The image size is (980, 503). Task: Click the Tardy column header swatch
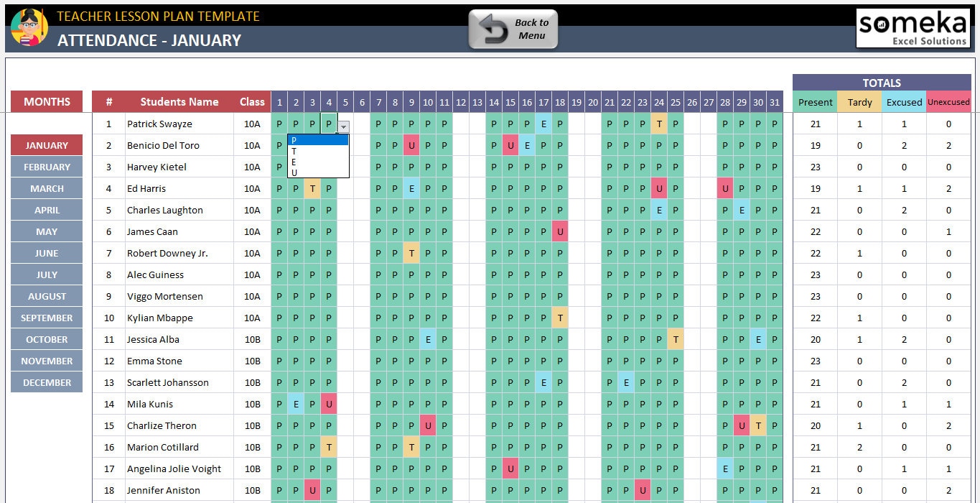(859, 102)
